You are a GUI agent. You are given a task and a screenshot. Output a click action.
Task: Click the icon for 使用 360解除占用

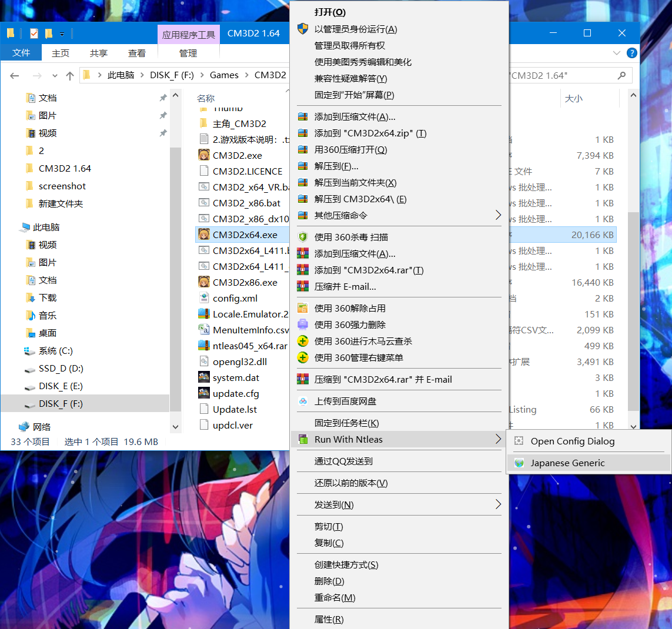(x=303, y=308)
